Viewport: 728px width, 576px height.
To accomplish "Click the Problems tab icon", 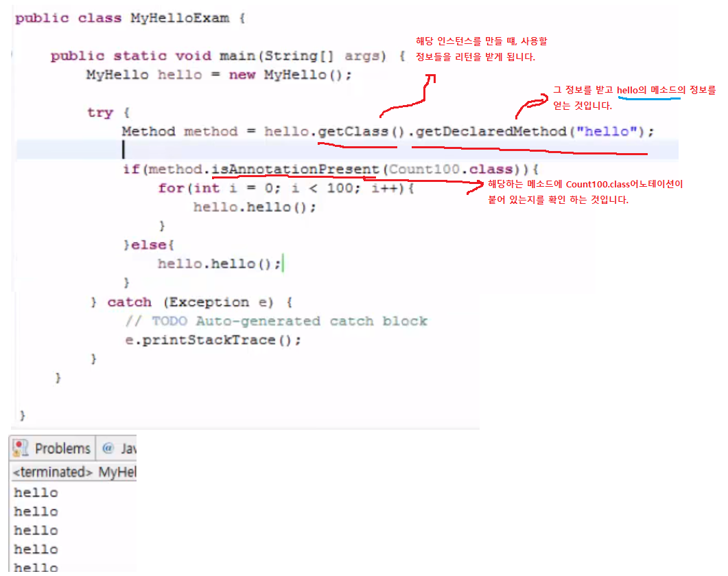I will coord(21,448).
